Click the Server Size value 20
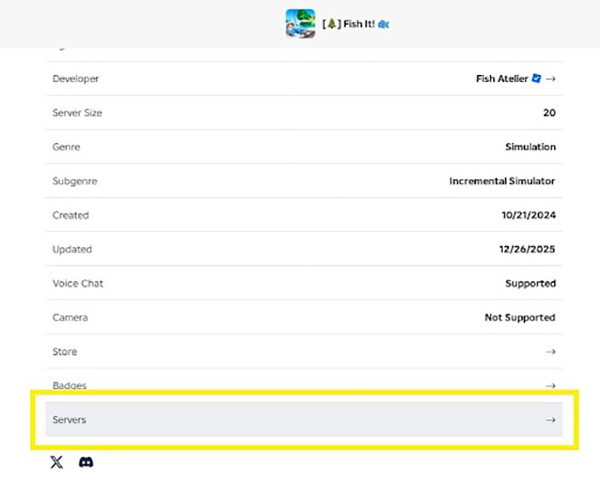Image resolution: width=600 pixels, height=483 pixels. click(x=549, y=113)
